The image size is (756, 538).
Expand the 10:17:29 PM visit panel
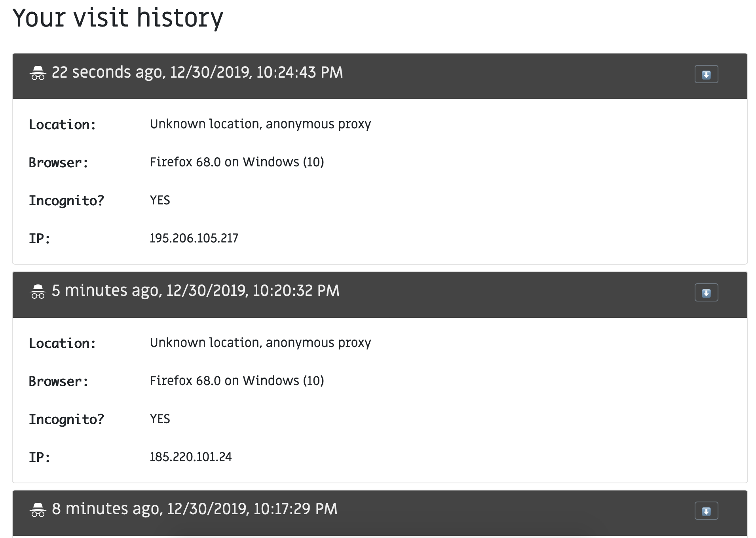pyautogui.click(x=706, y=511)
